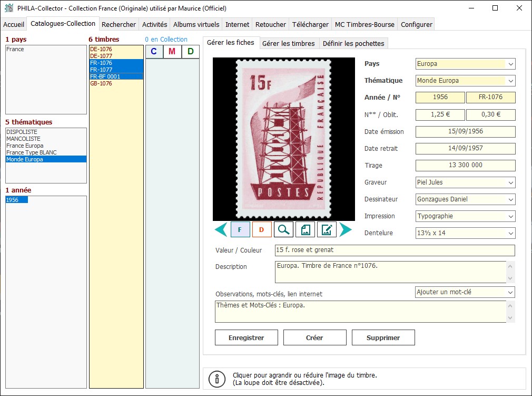Open the Configurer tab

[x=416, y=24]
